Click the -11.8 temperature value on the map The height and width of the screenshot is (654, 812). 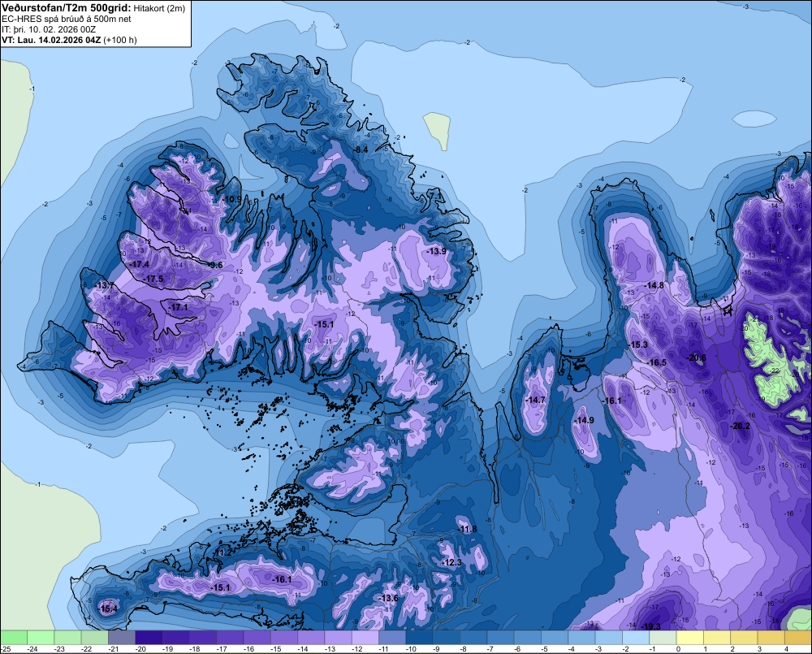click(467, 529)
